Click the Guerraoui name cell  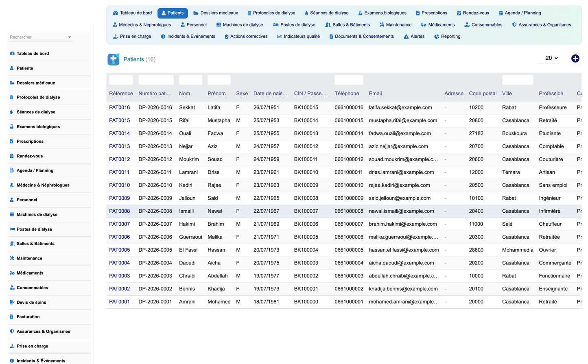[190, 237]
